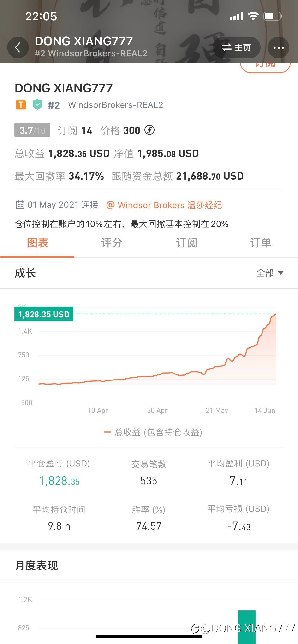This screenshot has height=644, width=298.
Task: Tap the 跟随资金总额 21,688.70 USD figure
Action: 210,176
